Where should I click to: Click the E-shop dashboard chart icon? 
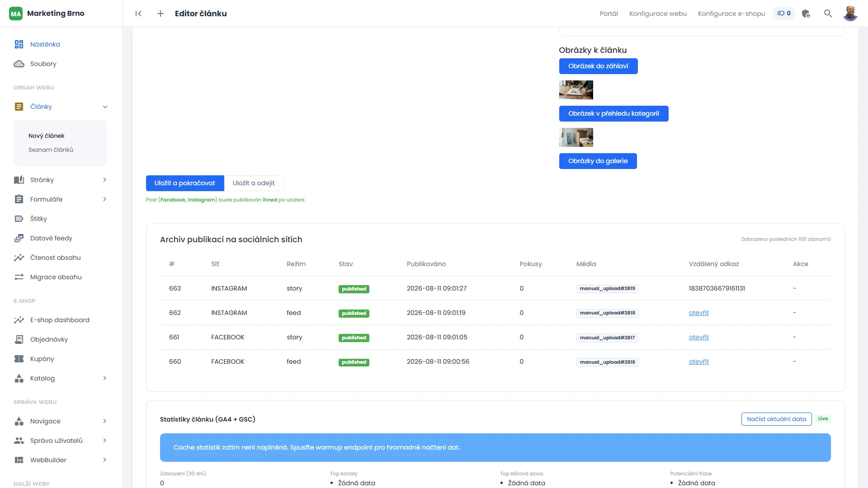tap(19, 320)
